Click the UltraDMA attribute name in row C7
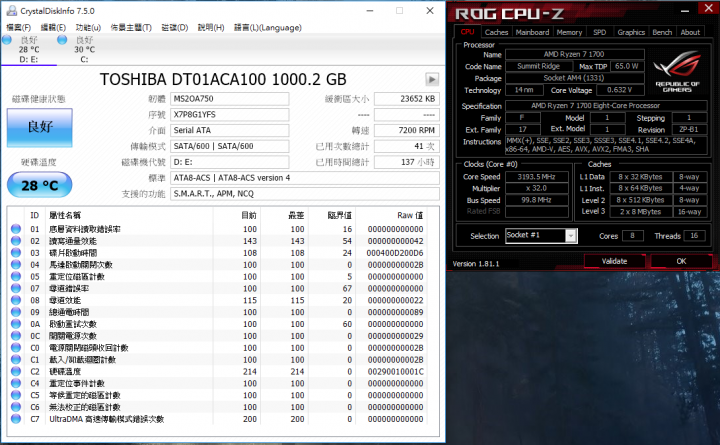This screenshot has height=445, width=720. (107, 419)
